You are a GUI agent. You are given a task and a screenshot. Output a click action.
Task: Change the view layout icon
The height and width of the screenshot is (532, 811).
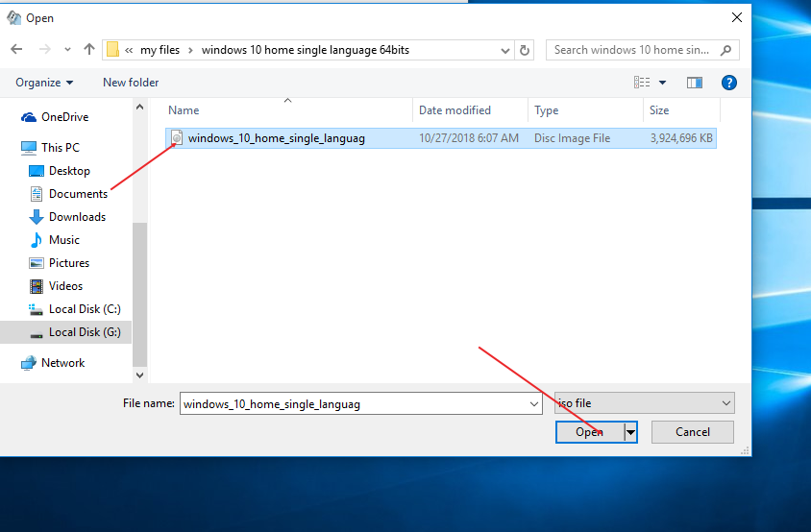642,83
